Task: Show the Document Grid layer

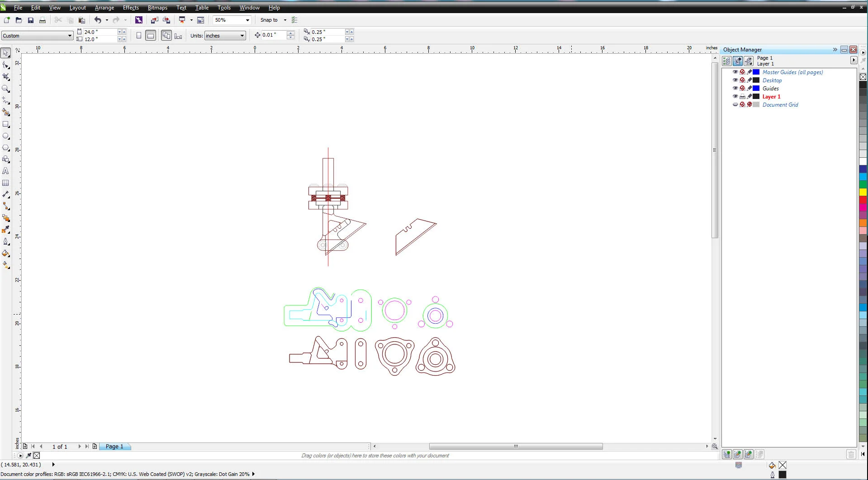Action: pyautogui.click(x=735, y=104)
